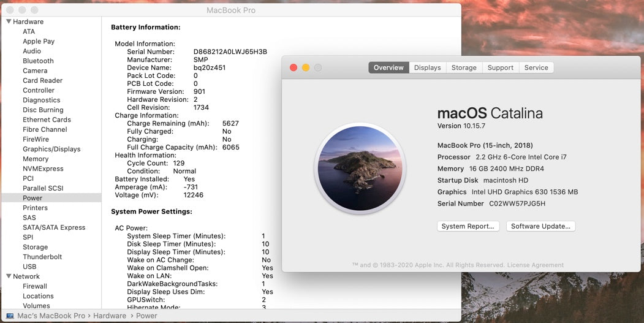The width and height of the screenshot is (644, 323).
Task: Click the Cell Revision value 1734
Action: tap(201, 107)
